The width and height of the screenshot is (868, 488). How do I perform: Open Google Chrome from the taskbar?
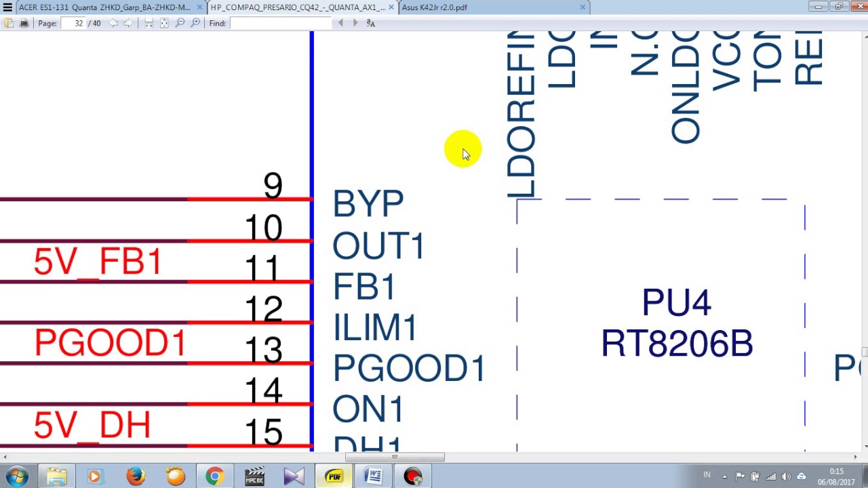coord(215,476)
